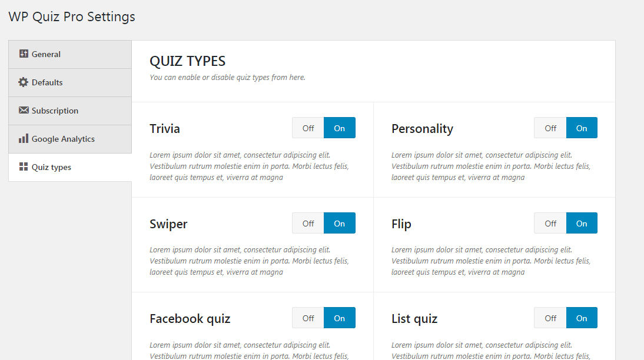
Task: Click the Subscription envelope icon
Action: (x=24, y=110)
